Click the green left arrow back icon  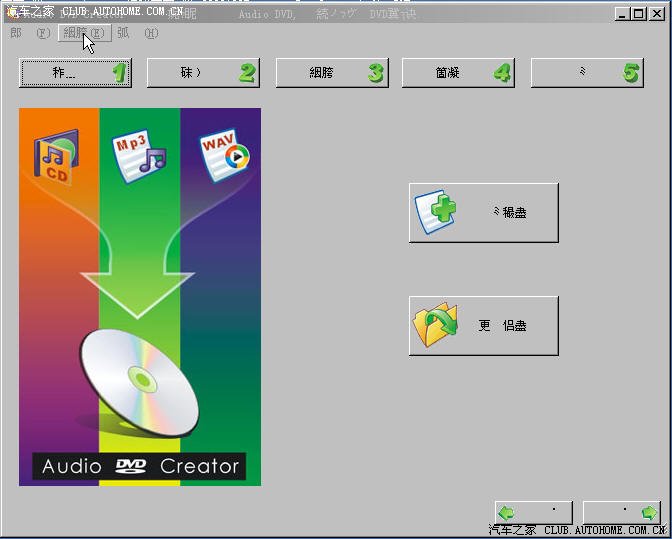click(508, 512)
